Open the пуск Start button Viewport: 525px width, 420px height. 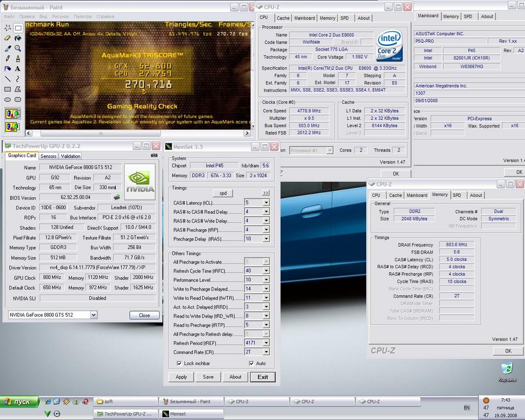(20, 401)
